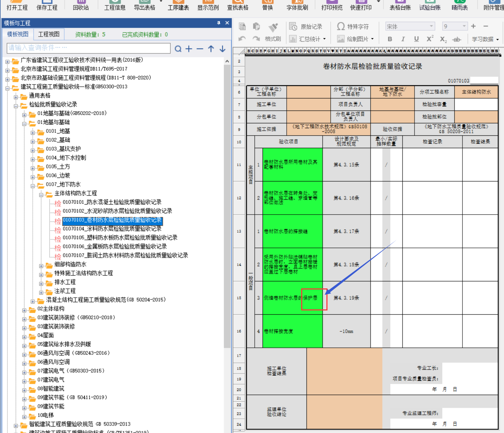Expand all nodes with the tree plus icon
The height and width of the screenshot is (433, 504).
tap(189, 49)
